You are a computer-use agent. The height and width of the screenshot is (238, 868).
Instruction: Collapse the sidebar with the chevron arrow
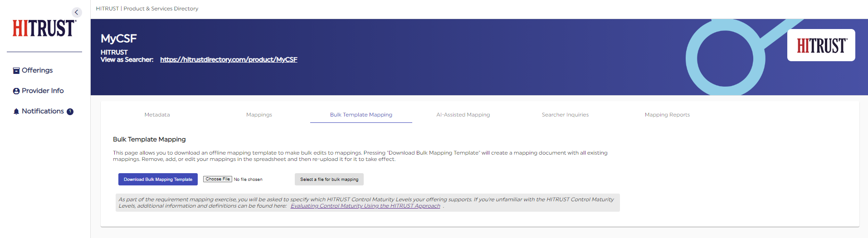pos(77,12)
